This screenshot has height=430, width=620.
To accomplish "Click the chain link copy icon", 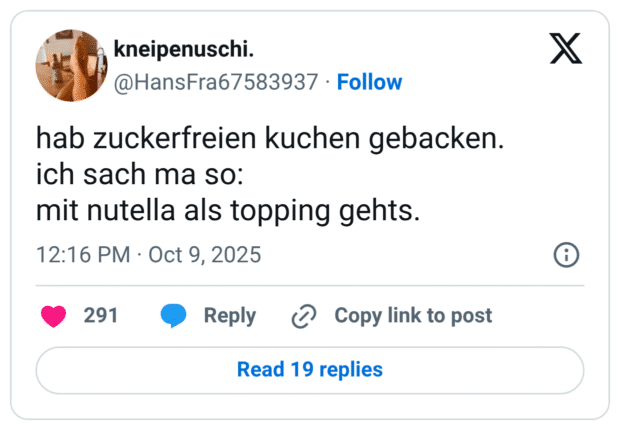I will [x=303, y=316].
